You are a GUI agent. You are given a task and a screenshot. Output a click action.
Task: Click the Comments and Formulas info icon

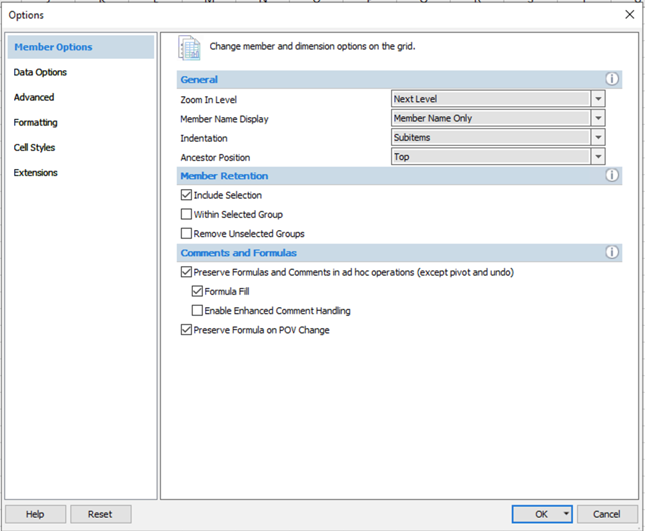pyautogui.click(x=612, y=253)
